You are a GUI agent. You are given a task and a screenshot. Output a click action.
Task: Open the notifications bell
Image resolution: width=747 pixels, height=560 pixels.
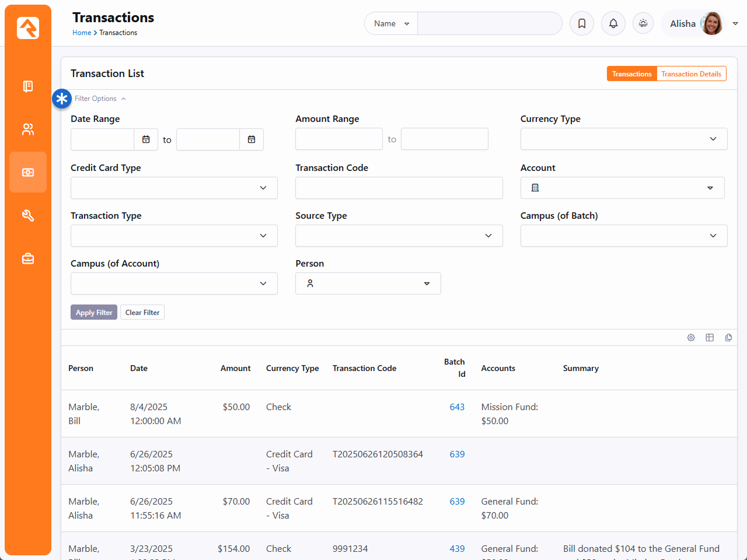(613, 23)
